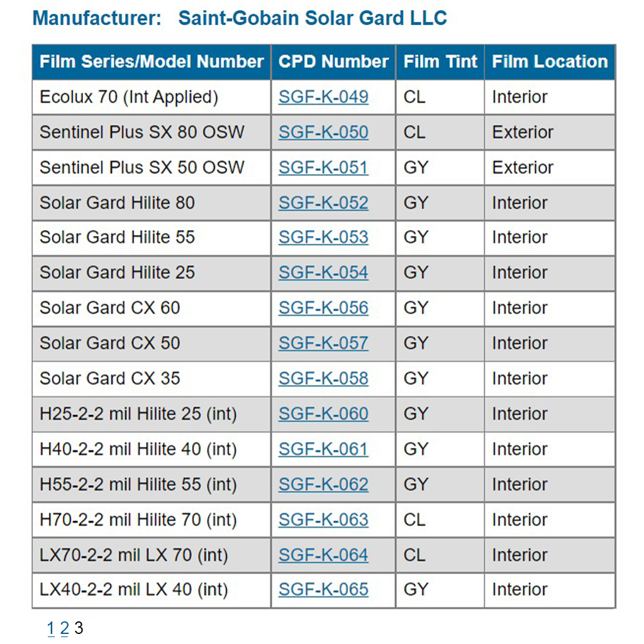Open the SGF-K-062 CPD link
644x644 pixels.
pos(323,484)
